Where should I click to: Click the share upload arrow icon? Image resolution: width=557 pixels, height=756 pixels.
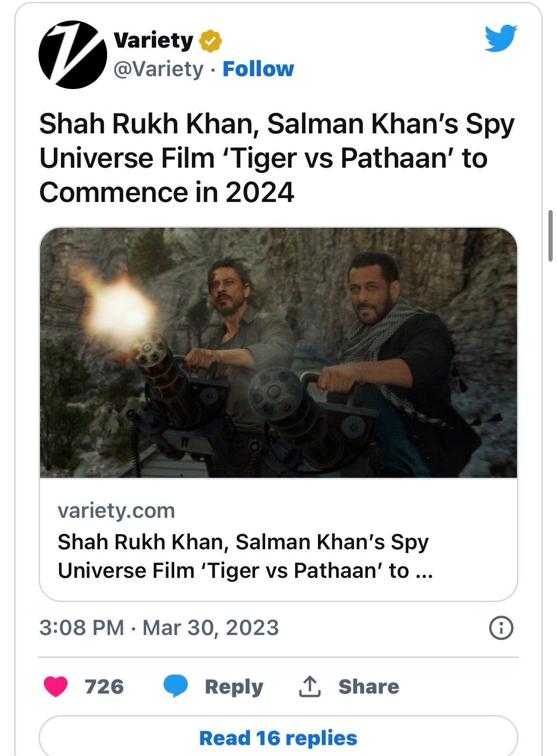tap(309, 686)
